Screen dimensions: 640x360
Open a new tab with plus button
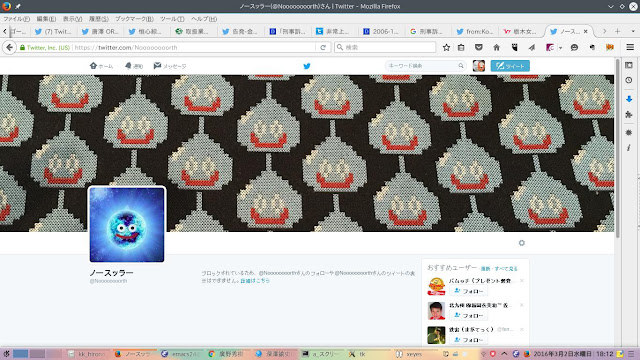coord(618,31)
